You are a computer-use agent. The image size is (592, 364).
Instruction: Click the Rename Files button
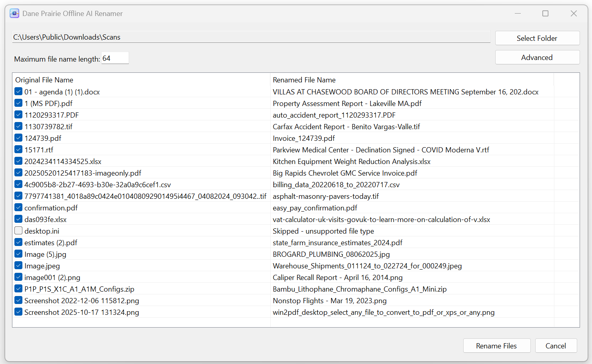pos(497,346)
